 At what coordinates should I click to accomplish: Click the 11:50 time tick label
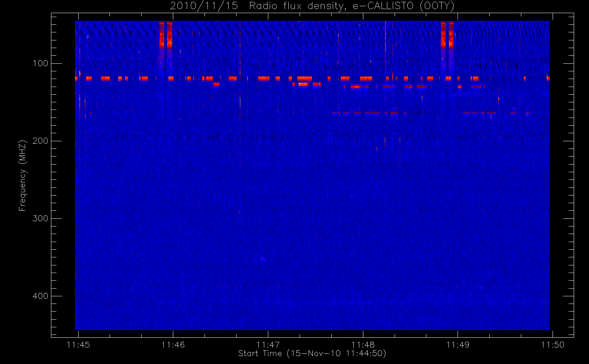pyautogui.click(x=553, y=345)
